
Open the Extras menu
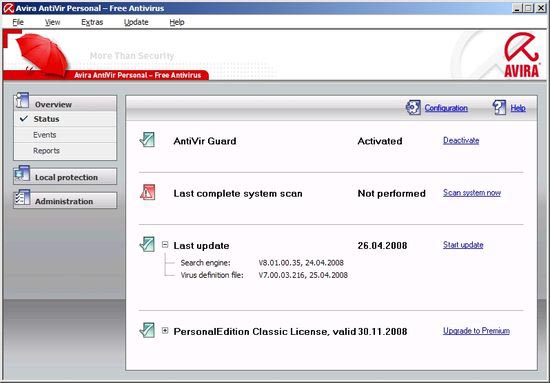[x=92, y=22]
